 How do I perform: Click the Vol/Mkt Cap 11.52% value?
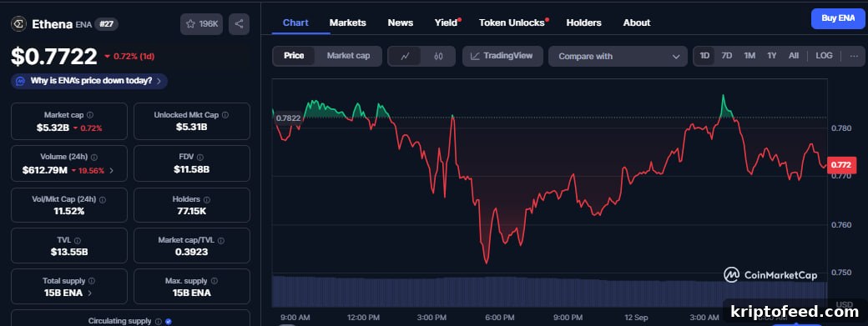69,211
